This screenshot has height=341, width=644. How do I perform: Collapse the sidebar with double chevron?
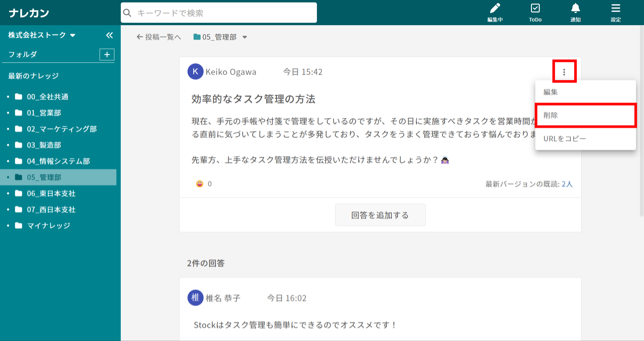(x=109, y=35)
